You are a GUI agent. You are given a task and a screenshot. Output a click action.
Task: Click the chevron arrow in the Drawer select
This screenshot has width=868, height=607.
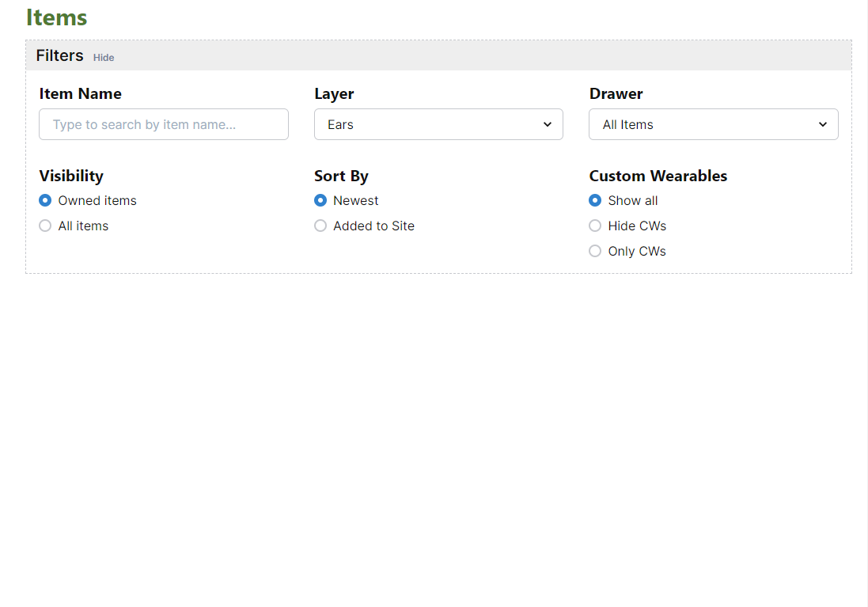[823, 124]
